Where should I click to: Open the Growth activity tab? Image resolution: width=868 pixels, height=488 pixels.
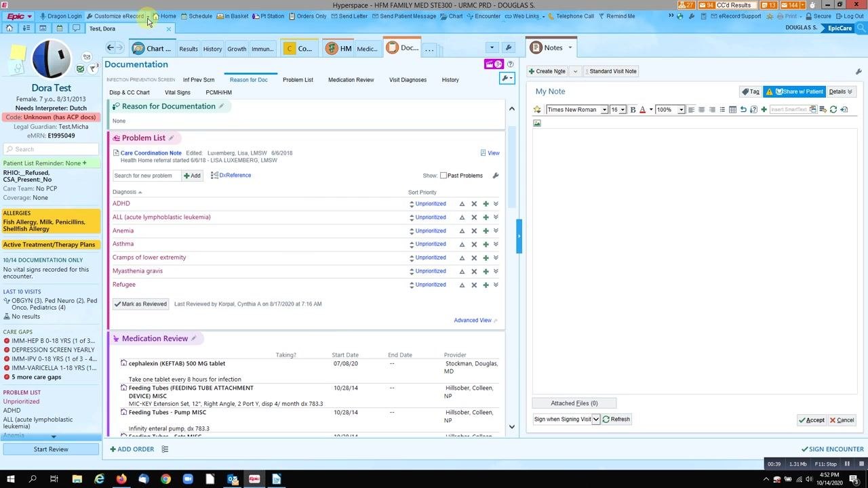(237, 49)
